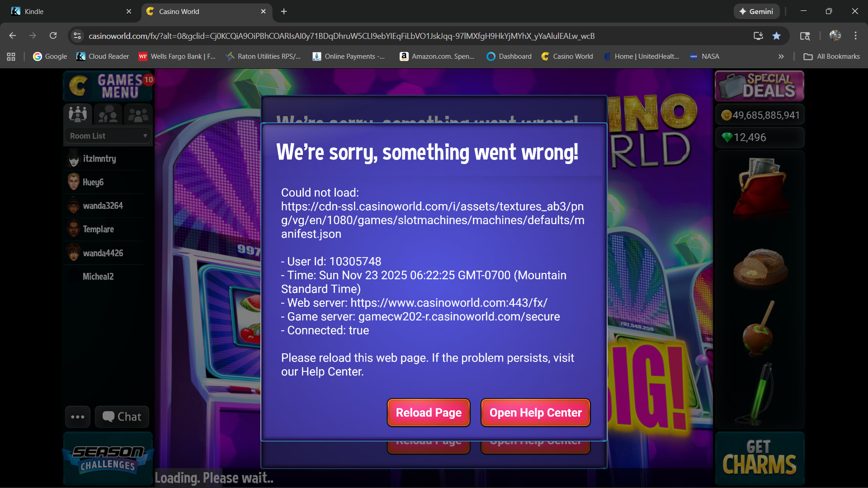
Task: Select the party group icon tab
Action: coord(78,114)
